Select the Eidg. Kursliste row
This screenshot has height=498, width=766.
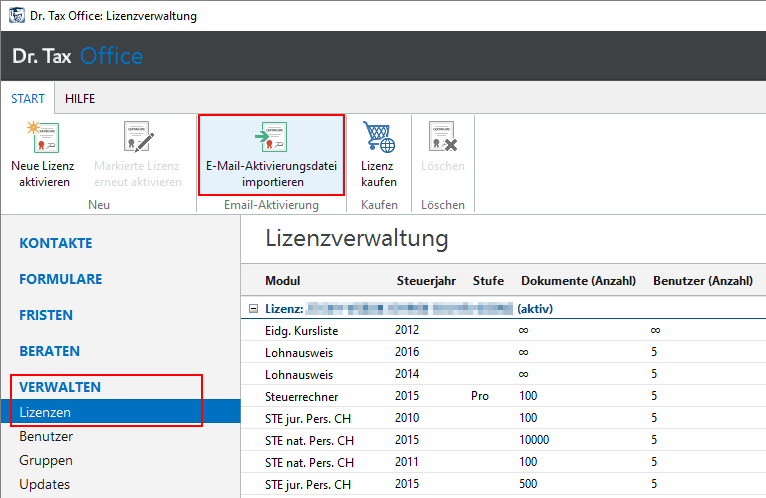click(x=503, y=330)
